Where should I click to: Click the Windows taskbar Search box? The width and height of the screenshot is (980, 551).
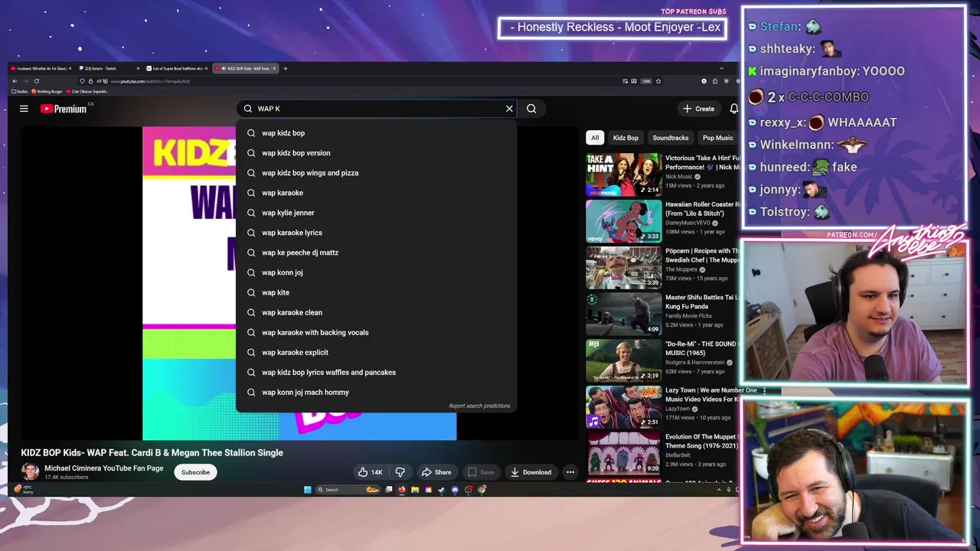[348, 490]
